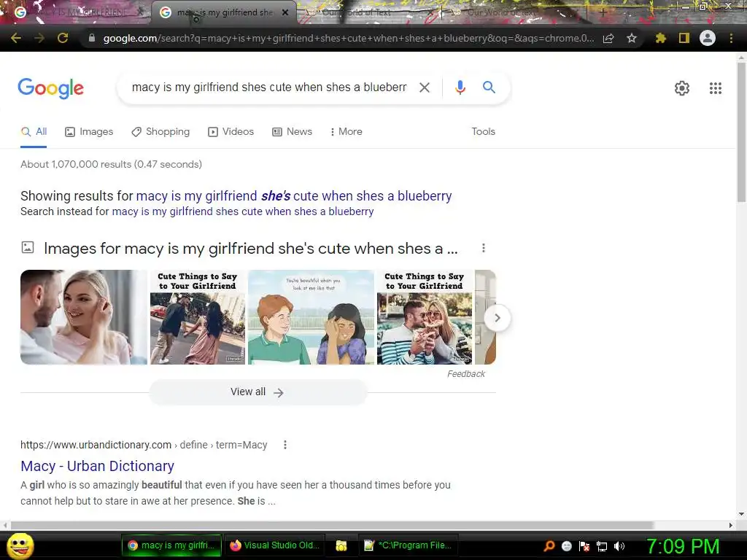Switch to C:\Program File Notepad++ taskbar button
747x560 pixels.
pyautogui.click(x=408, y=545)
